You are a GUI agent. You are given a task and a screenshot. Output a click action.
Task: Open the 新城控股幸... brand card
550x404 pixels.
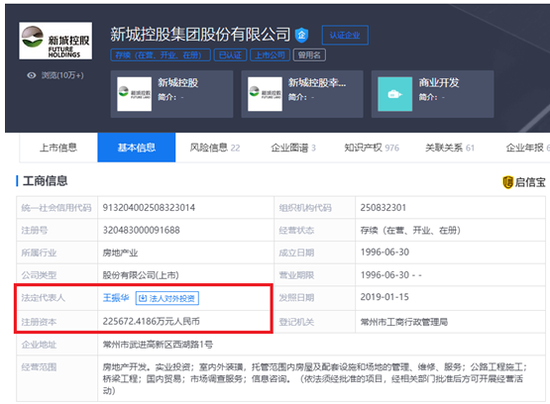click(x=302, y=94)
